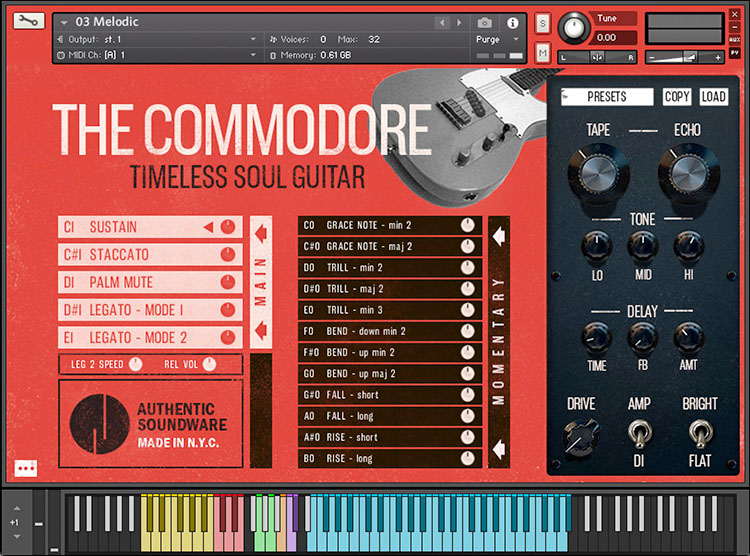Select the F0 BEND - down min 2 row
750x556 pixels.
coord(389,331)
